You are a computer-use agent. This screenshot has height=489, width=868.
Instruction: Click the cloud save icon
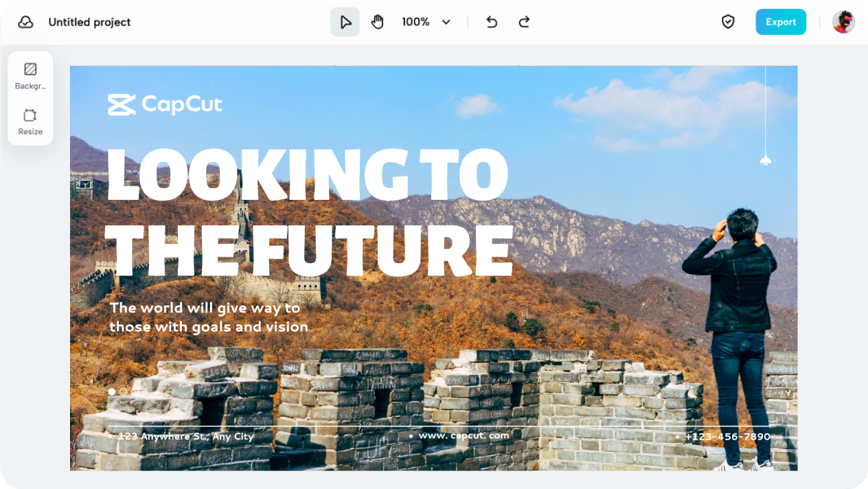pyautogui.click(x=25, y=22)
